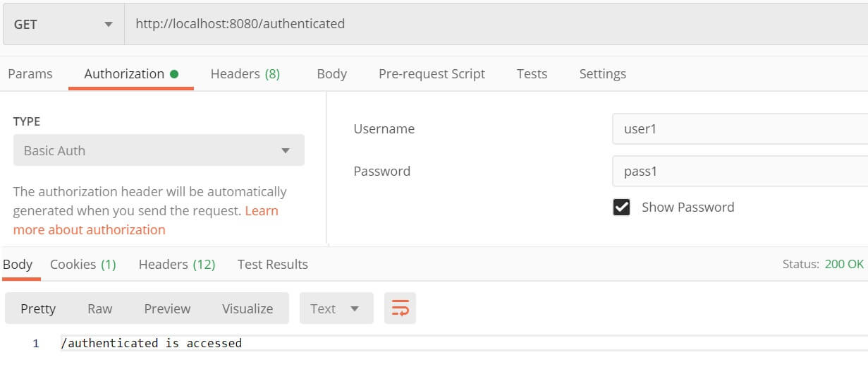Image resolution: width=868 pixels, height=367 pixels.
Task: Open the Test Results tab
Action: [x=272, y=264]
